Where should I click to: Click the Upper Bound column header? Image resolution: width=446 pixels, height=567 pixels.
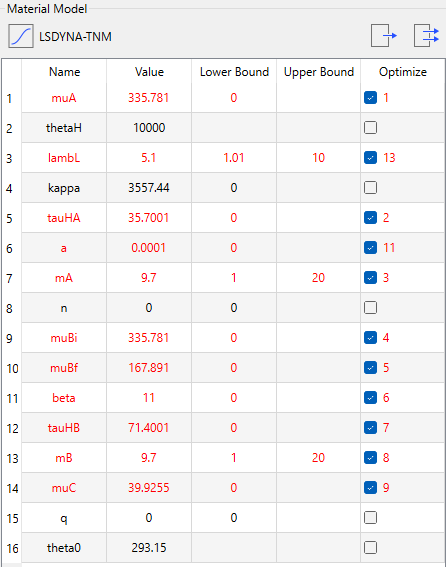[318, 72]
